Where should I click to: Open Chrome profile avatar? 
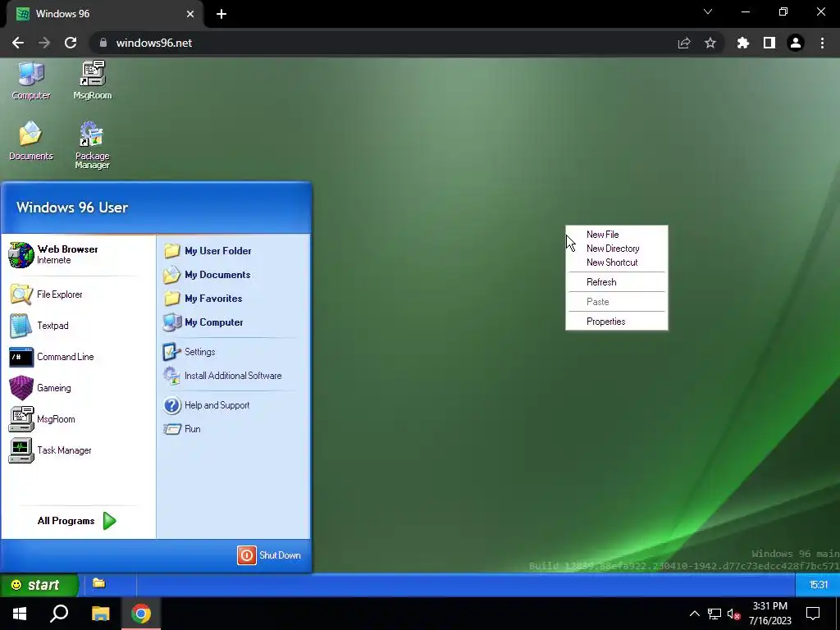point(796,43)
